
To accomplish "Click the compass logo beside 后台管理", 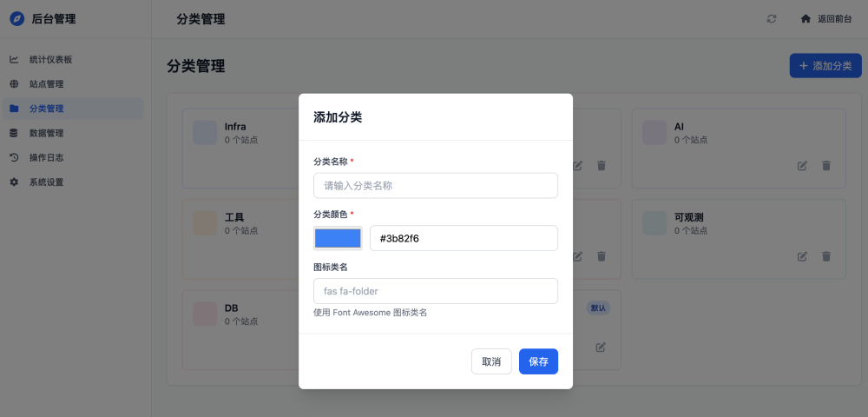I will [17, 19].
